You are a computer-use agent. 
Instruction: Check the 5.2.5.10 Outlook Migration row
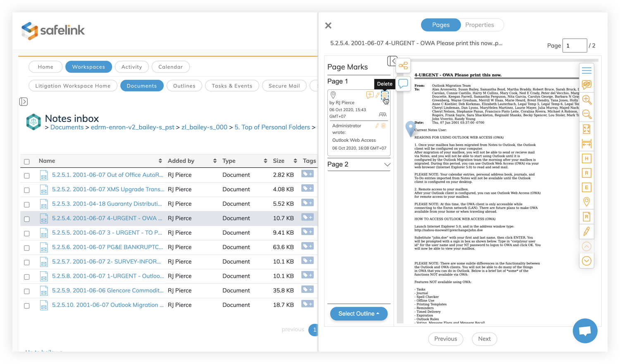coord(27,306)
